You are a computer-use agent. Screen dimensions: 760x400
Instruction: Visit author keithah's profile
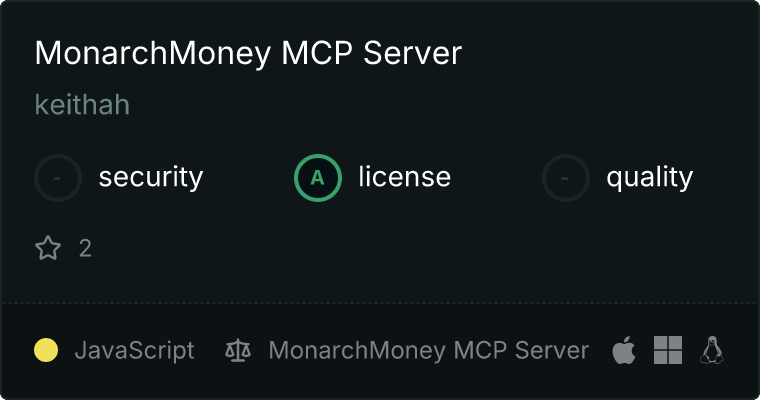82,104
